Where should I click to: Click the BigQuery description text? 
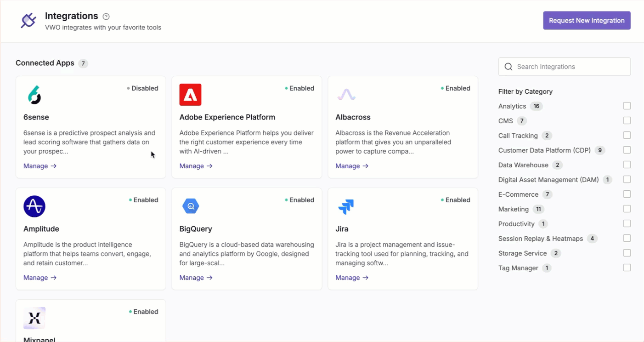pyautogui.click(x=247, y=254)
